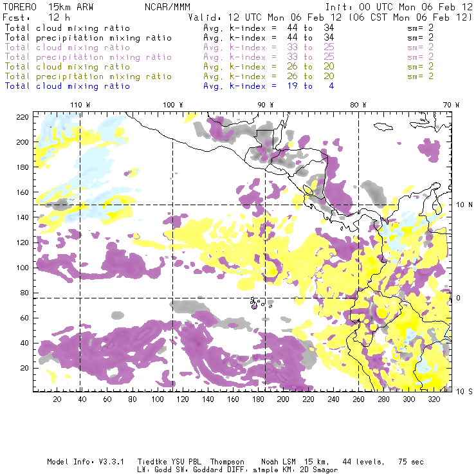Click the "70 W" longitude label

point(451,105)
